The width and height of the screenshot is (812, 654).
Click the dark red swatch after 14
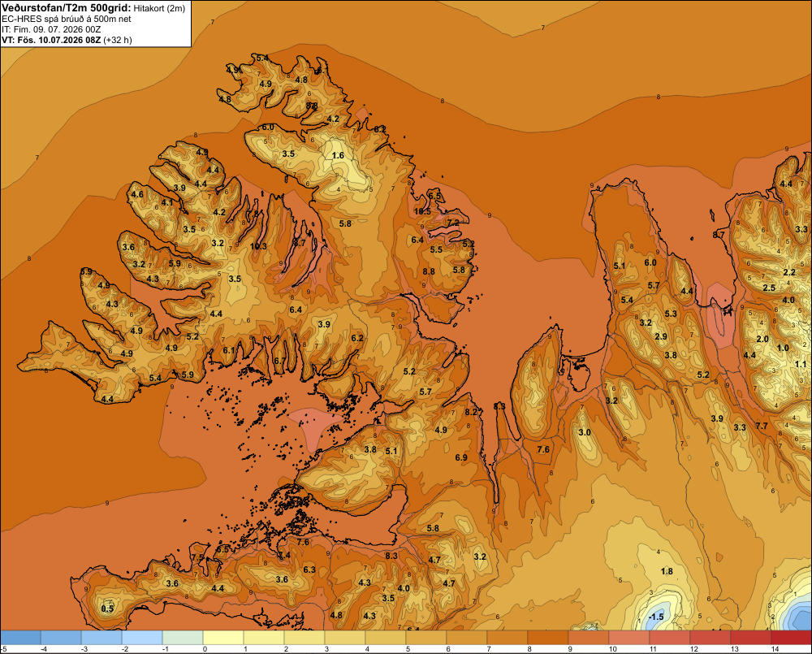pyautogui.click(x=791, y=638)
